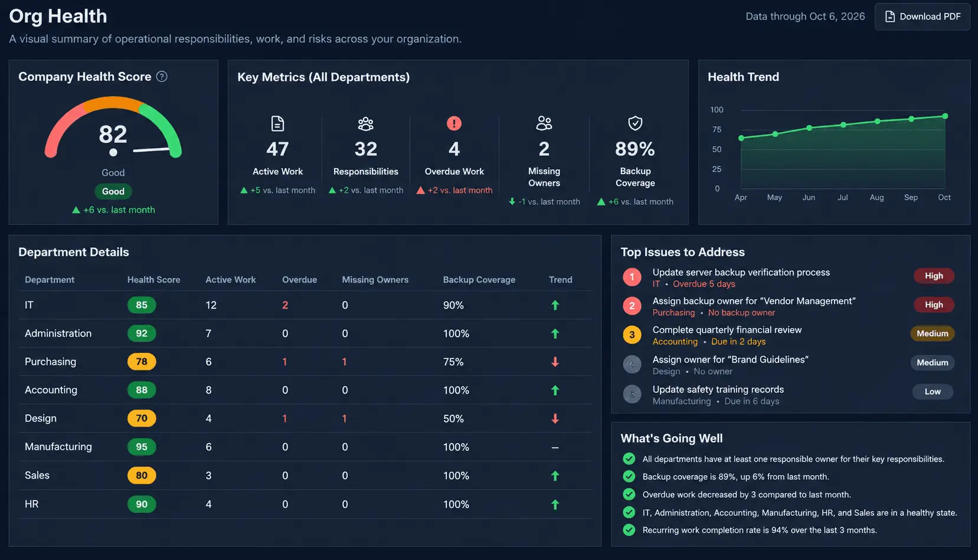978x560 pixels.
Task: Click the Oct data point on Health Trend
Action: [x=945, y=116]
